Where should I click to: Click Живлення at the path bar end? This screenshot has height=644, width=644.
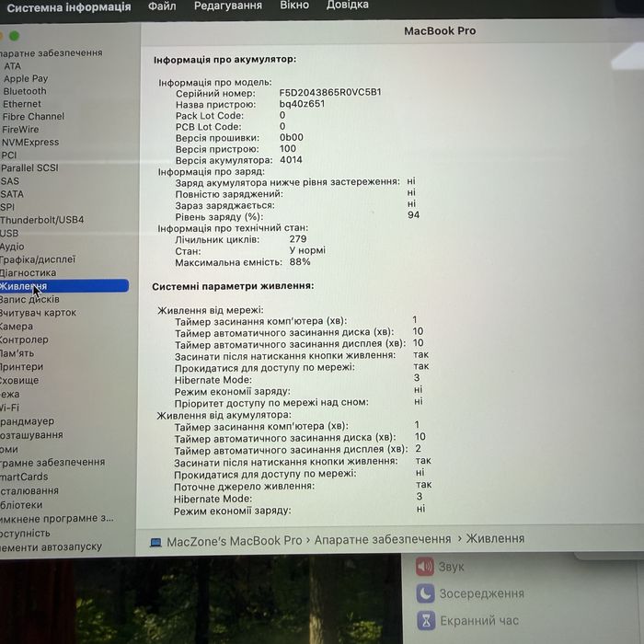[x=495, y=538]
